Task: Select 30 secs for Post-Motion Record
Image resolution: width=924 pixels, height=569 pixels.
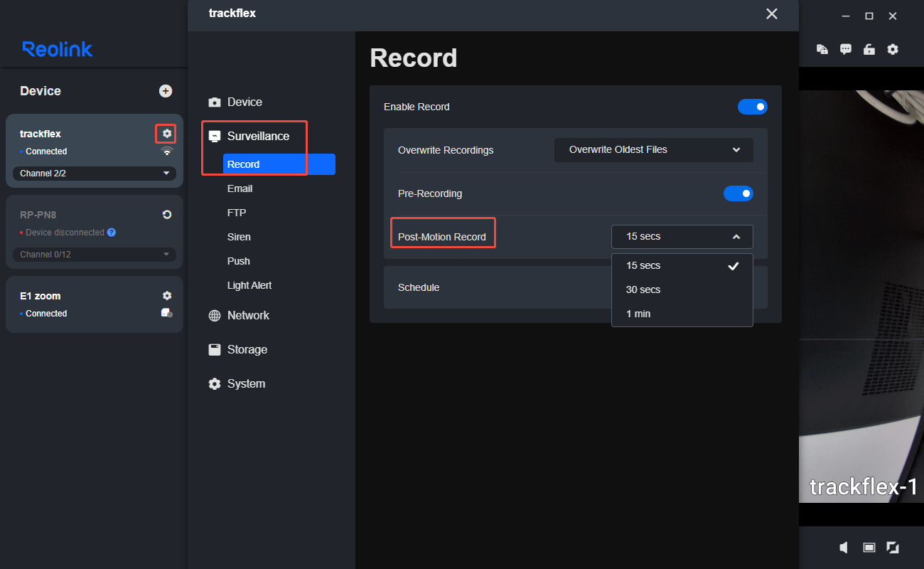Action: coord(643,289)
